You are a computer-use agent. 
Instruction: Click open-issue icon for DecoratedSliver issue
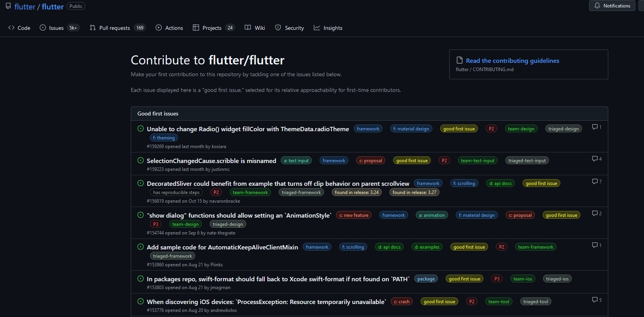141,183
